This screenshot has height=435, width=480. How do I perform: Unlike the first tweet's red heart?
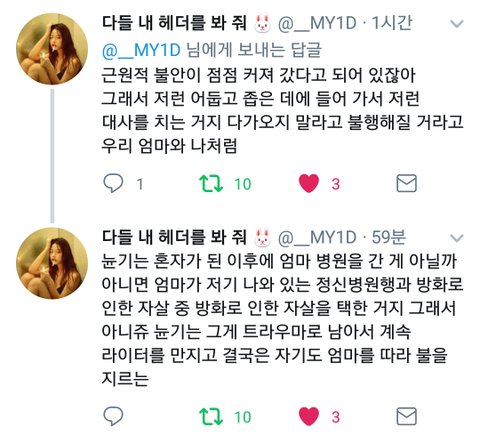click(309, 183)
